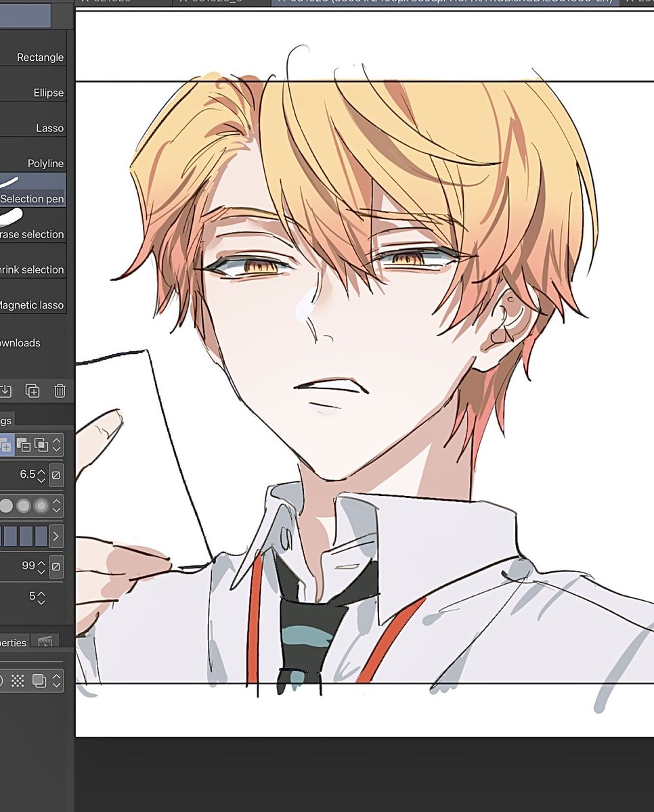Adjust the stepper beside value 5

[41, 597]
